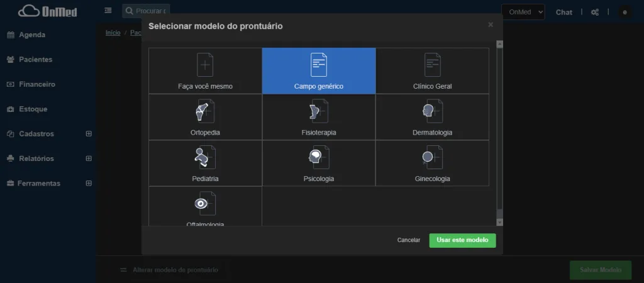This screenshot has height=283, width=644.
Task: Select the Ortopedia template icon
Action: coord(205,112)
